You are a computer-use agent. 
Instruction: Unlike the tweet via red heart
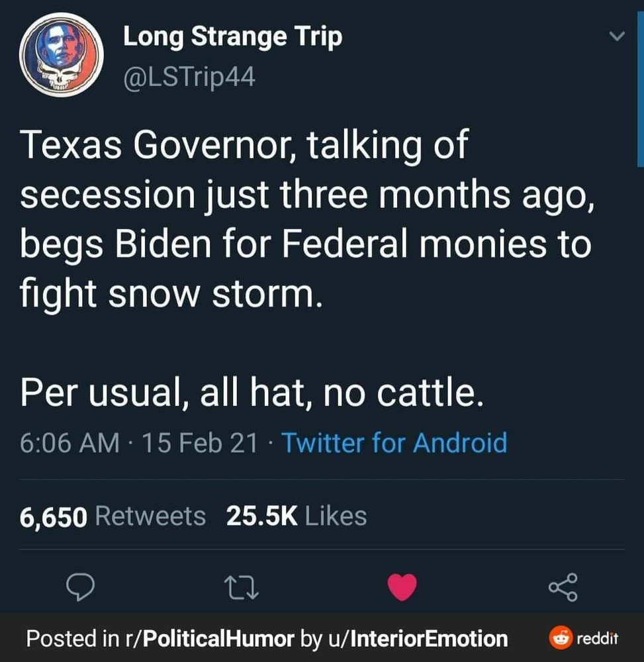point(401,587)
